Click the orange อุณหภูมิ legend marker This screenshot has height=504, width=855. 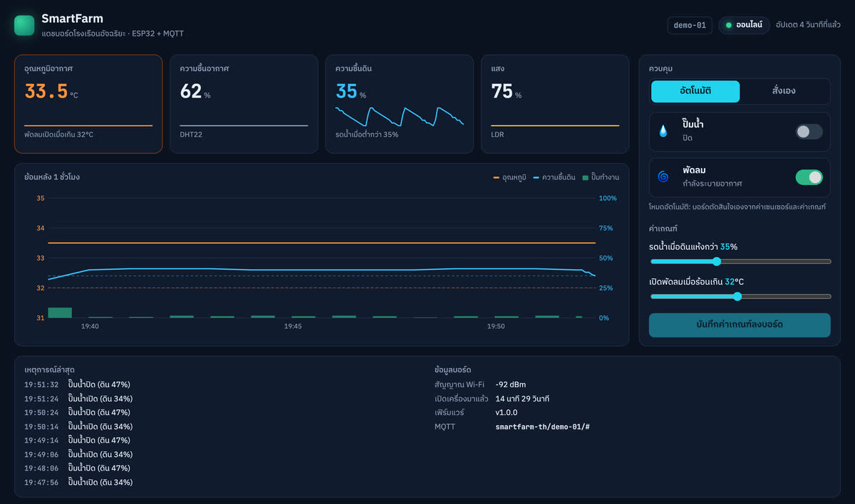[496, 177]
